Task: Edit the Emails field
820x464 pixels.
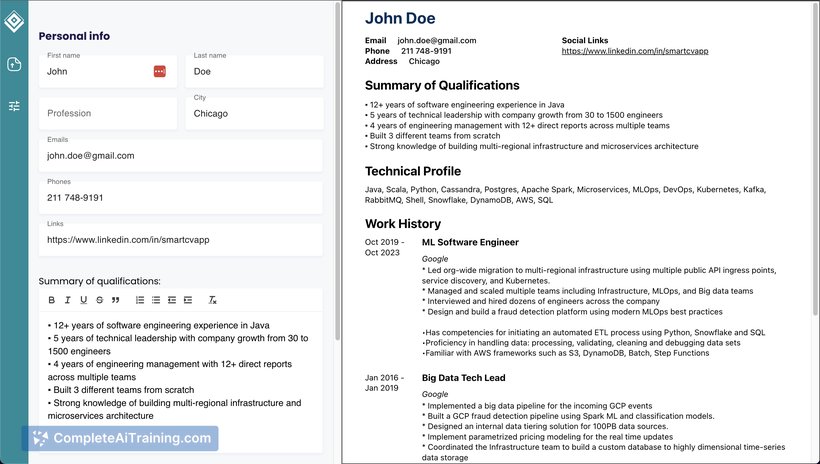Action: coord(180,155)
